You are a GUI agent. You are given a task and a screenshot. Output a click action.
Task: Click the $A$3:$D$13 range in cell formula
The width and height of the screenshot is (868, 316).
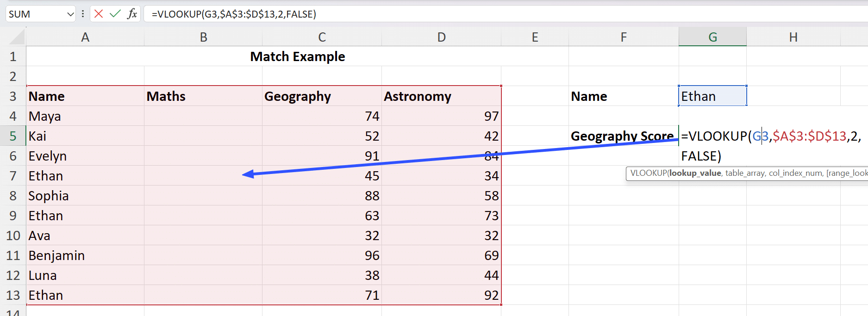coord(810,136)
